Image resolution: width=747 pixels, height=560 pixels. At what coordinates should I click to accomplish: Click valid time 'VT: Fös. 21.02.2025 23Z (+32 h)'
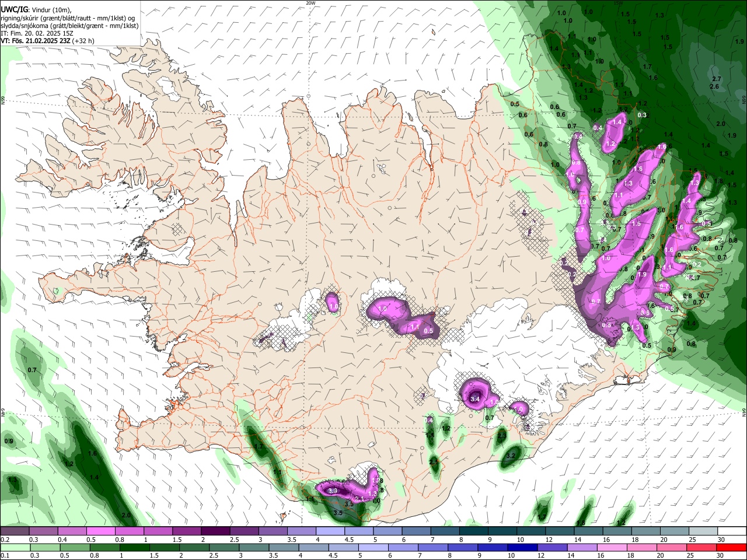pos(48,41)
